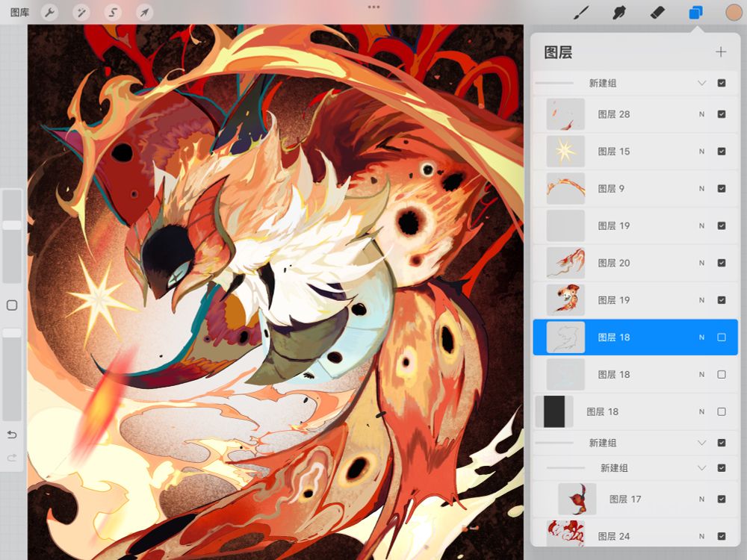Tap the thumbnail of 图层 28
Viewport: 747px width, 560px height.
point(565,114)
